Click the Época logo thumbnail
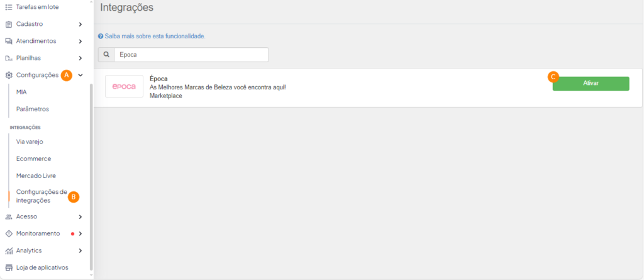Image resolution: width=644 pixels, height=280 pixels. [124, 86]
